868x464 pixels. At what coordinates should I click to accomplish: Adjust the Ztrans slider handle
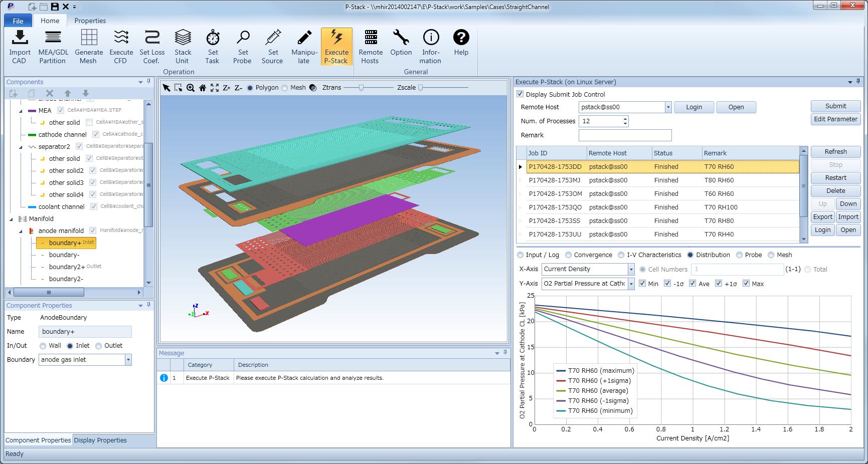tap(361, 88)
